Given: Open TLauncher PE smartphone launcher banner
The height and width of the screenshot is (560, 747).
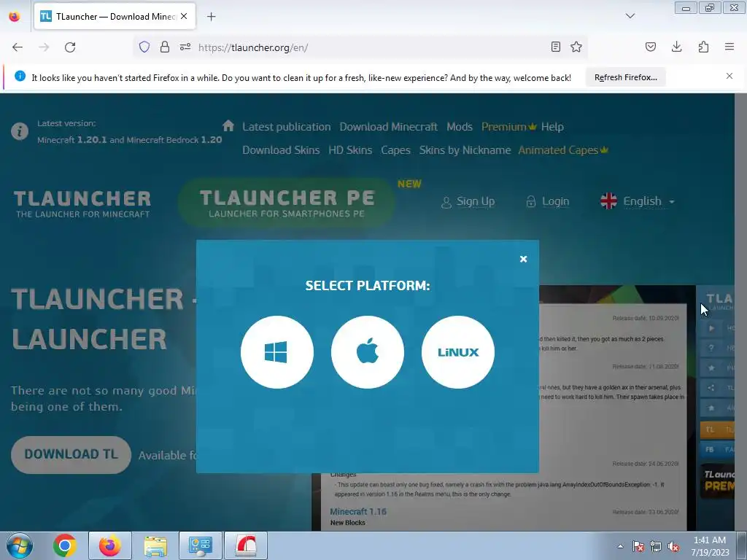Looking at the screenshot, I should (287, 203).
